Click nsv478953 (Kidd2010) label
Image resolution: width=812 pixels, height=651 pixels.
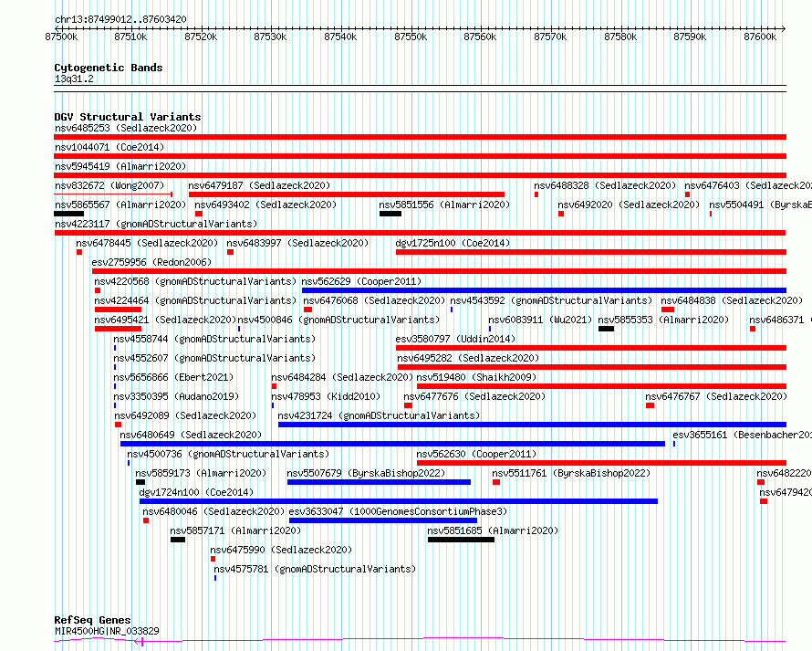click(326, 396)
